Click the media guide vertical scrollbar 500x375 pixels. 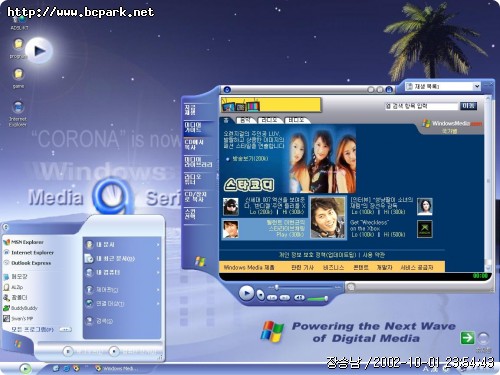[488, 182]
